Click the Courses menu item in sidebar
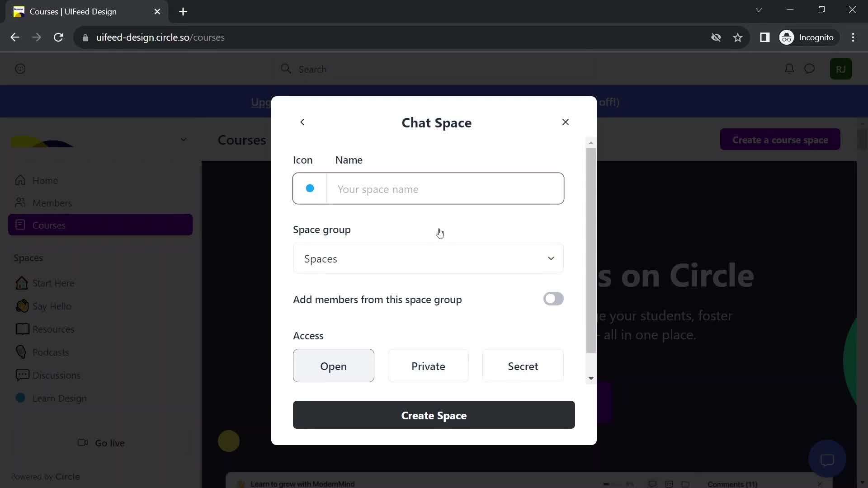 (x=49, y=225)
